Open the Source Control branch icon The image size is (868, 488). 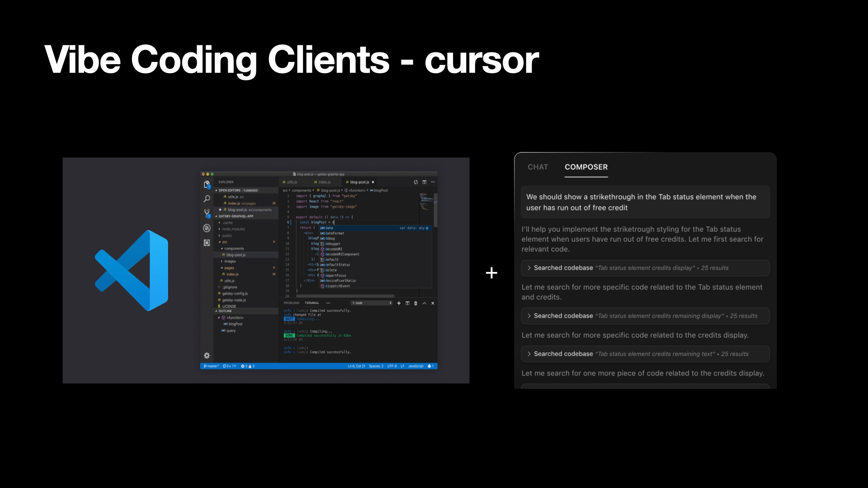(207, 213)
